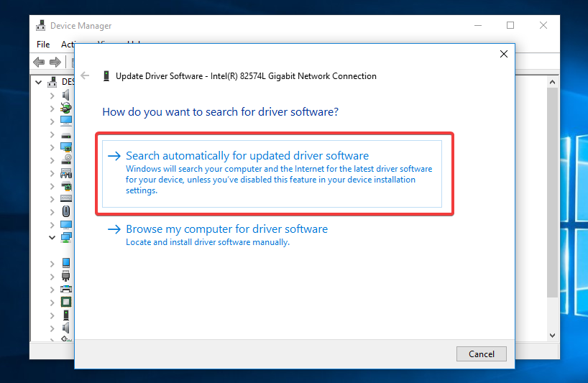Expand the Display adapters node chevron
This screenshot has height=383, width=588.
pos(52,147)
